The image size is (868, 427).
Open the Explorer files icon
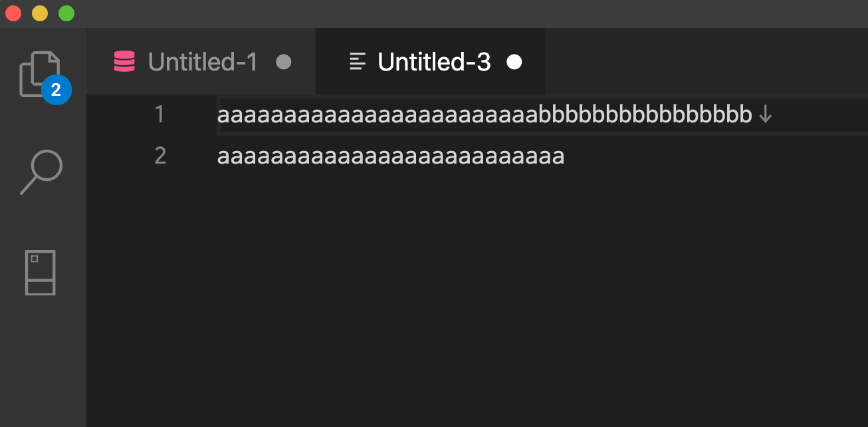point(40,74)
